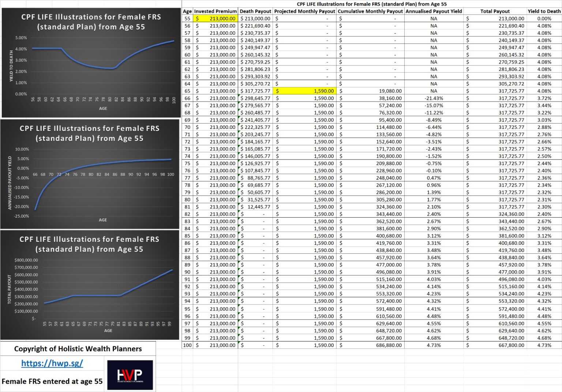Select the Total Payout chart
The width and height of the screenshot is (562, 392).
coord(90,285)
